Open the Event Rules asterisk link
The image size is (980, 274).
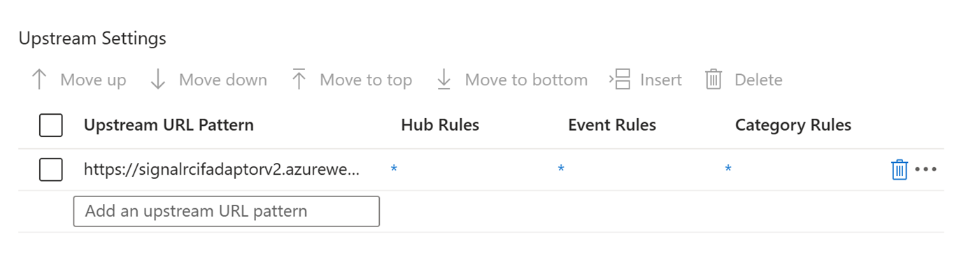coord(561,169)
